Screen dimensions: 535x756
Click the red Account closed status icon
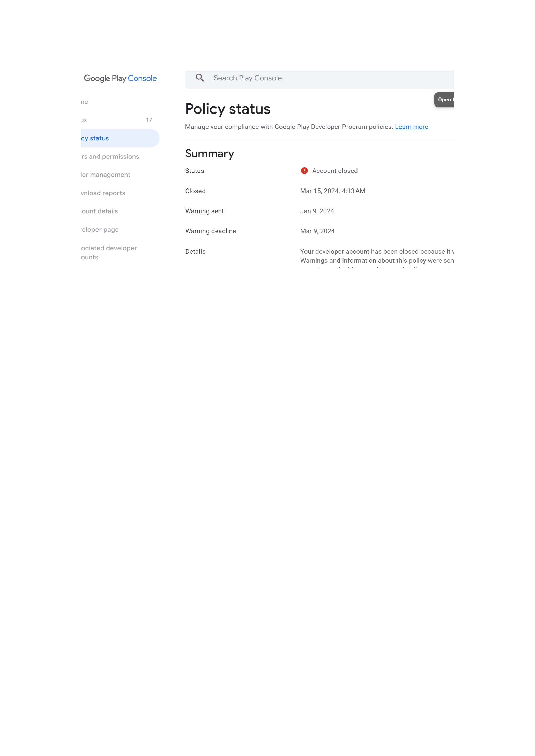pos(304,171)
